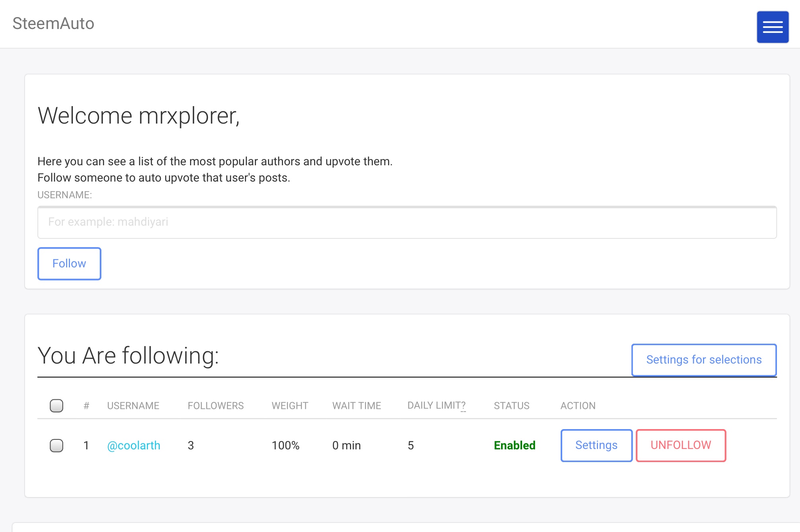The height and width of the screenshot is (532, 800).
Task: Check the checkbox for the @coolarth row
Action: pos(56,445)
